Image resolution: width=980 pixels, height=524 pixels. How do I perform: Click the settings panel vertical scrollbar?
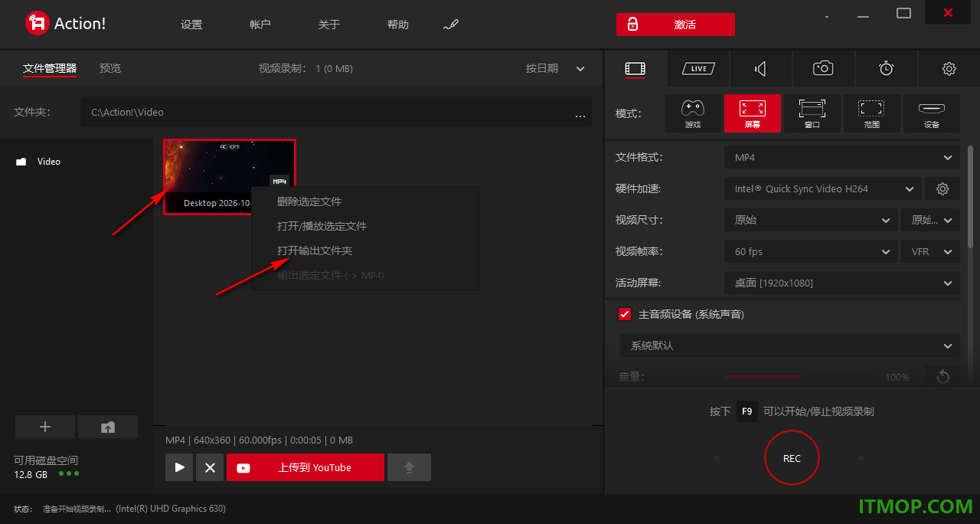(x=971, y=198)
